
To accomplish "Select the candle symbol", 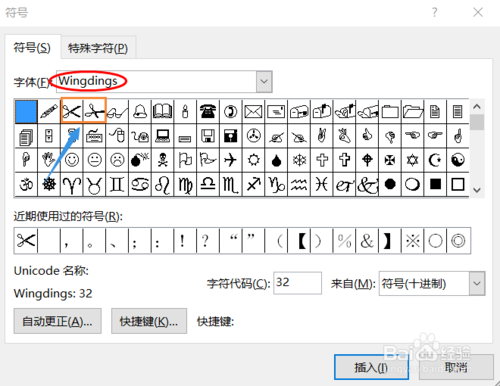I will coord(185,112).
